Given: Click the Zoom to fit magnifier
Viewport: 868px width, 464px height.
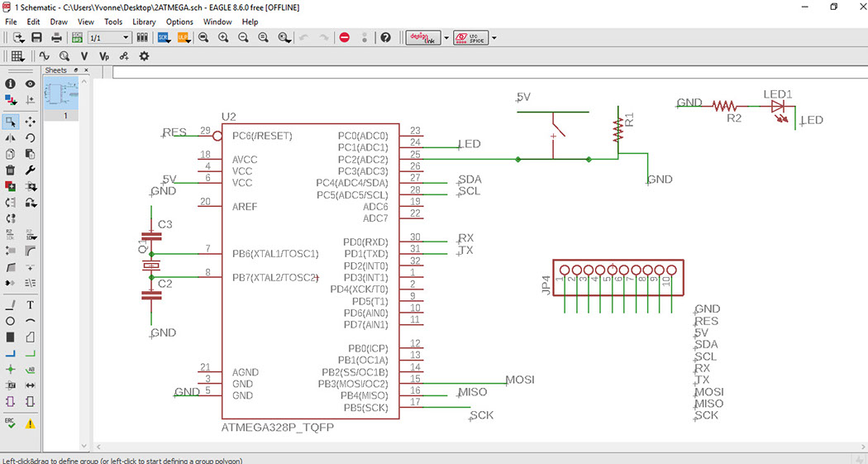Looking at the screenshot, I should 203,38.
